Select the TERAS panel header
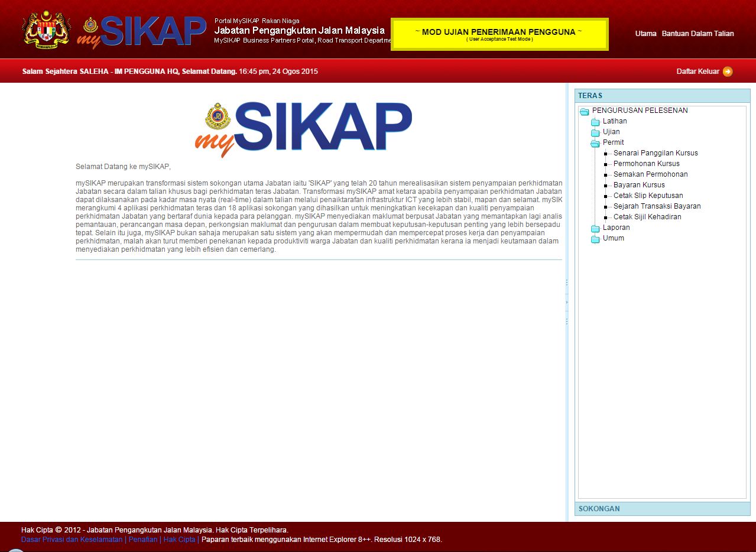 pyautogui.click(x=662, y=96)
